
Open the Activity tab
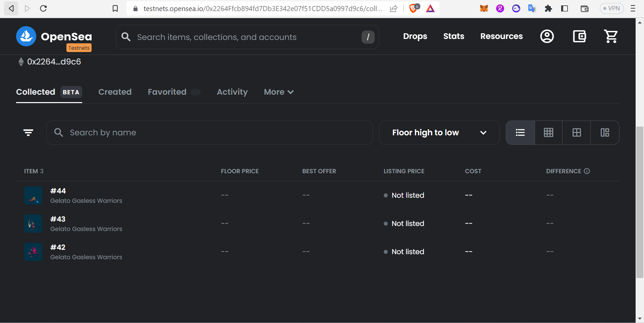coord(232,92)
